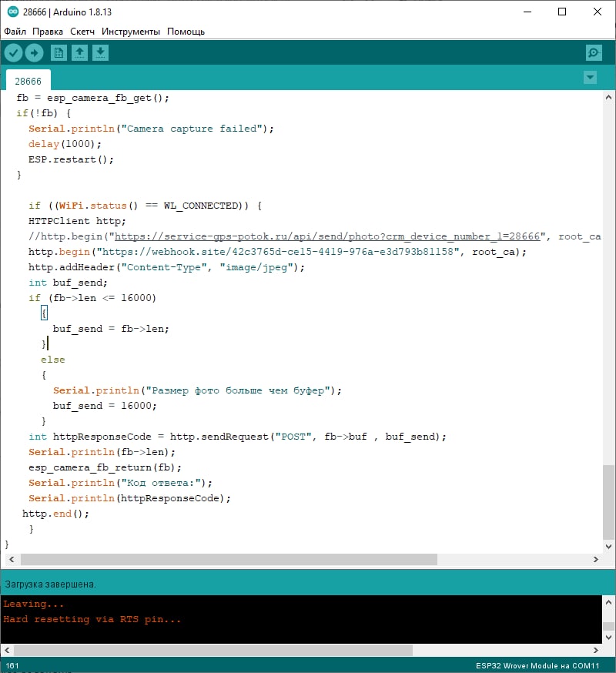Click line number 161 in status bar
The width and height of the screenshot is (616, 673).
coord(12,666)
